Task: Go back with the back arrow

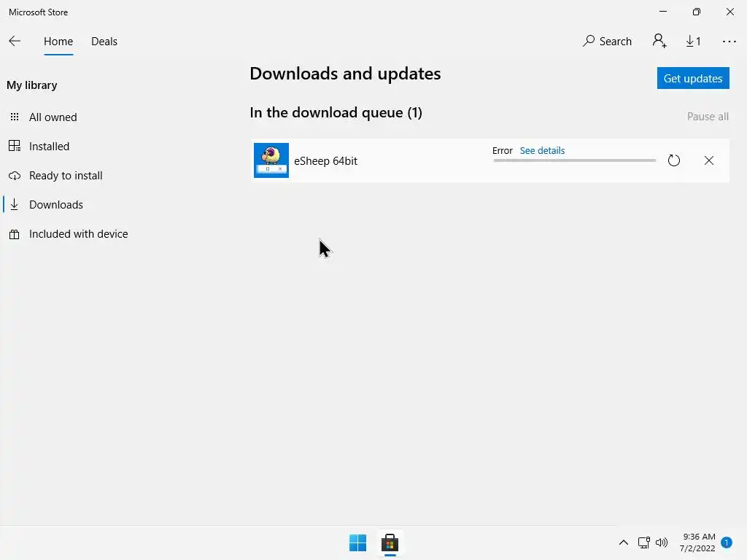Action: click(15, 42)
